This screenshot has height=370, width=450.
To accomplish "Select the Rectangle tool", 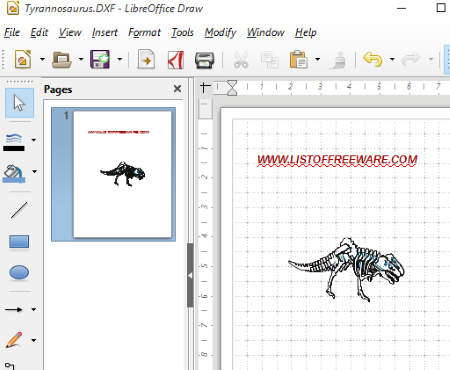I will coord(19,242).
